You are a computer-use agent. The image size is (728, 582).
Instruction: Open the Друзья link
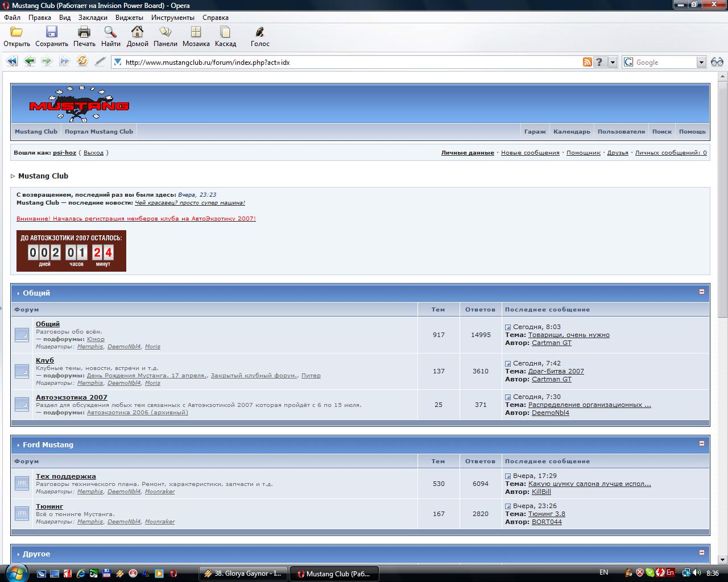pyautogui.click(x=618, y=153)
